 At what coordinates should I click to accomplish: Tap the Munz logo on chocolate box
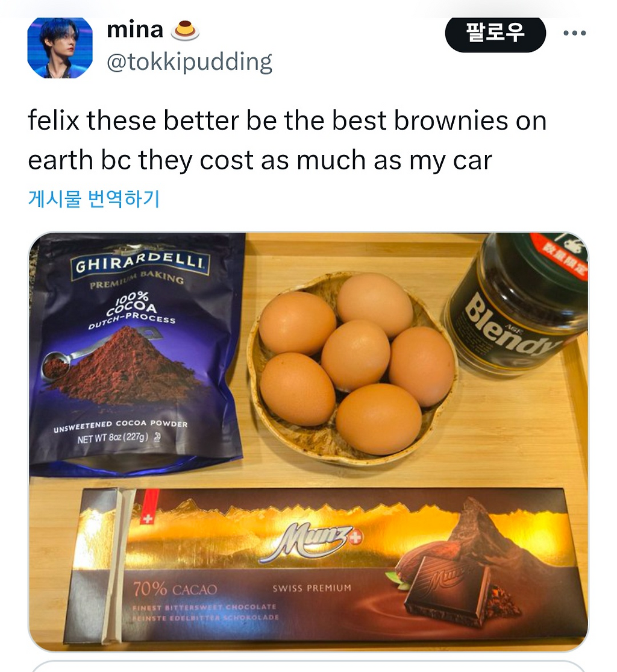[x=311, y=542]
